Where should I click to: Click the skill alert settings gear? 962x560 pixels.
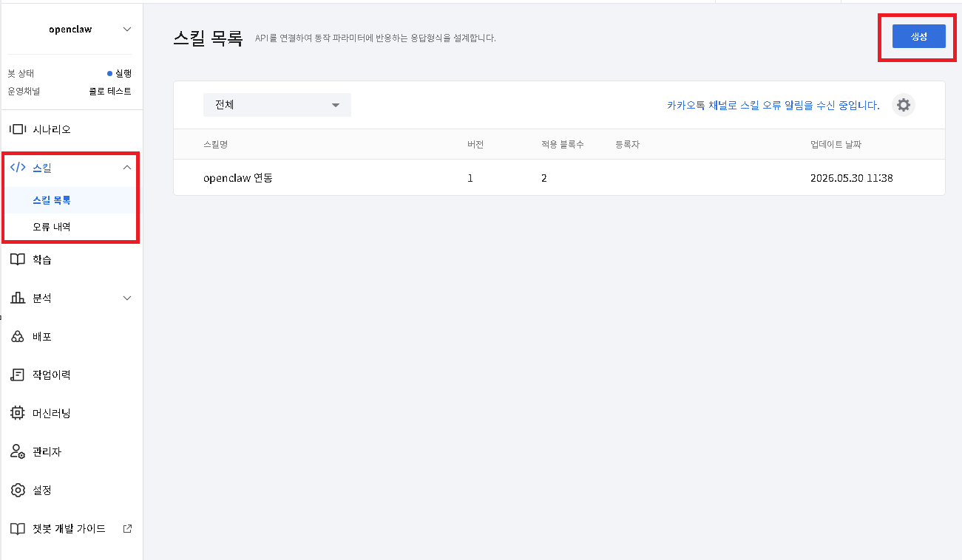903,105
